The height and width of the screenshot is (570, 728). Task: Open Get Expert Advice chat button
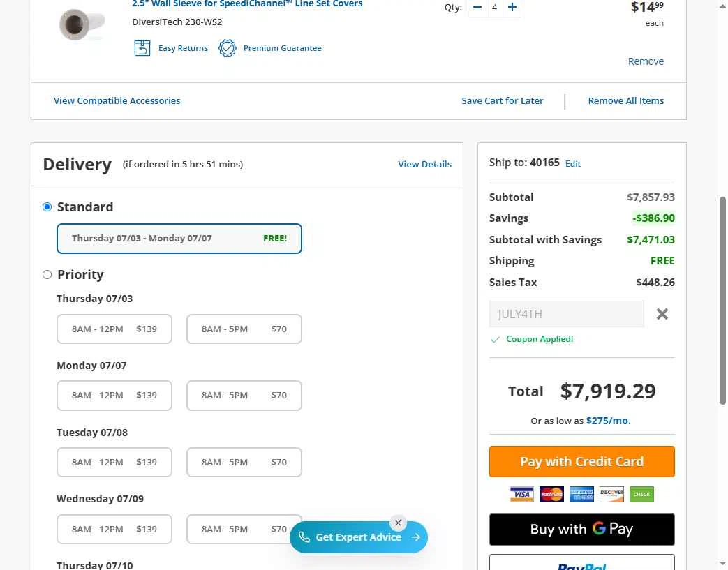click(x=359, y=537)
